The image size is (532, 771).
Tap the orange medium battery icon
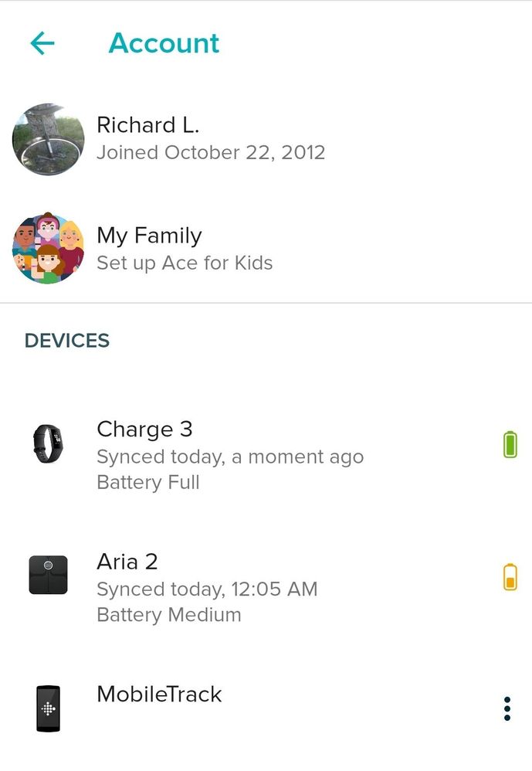tap(510, 576)
